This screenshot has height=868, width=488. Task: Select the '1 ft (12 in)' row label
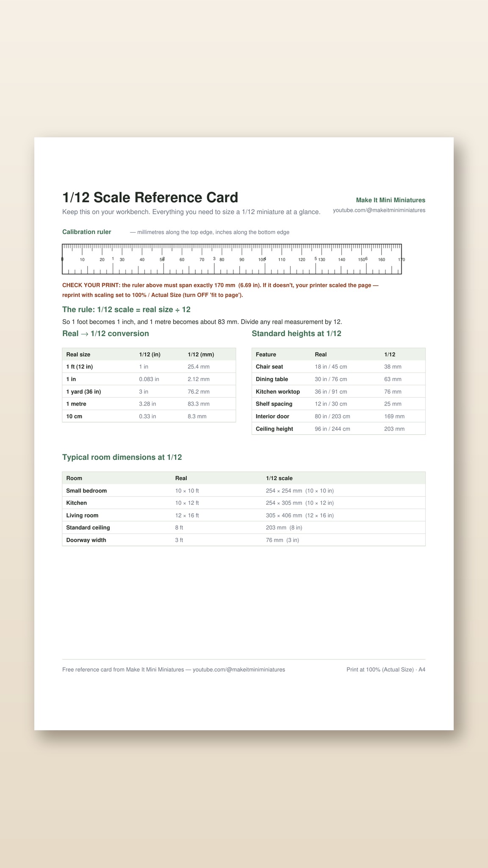point(80,367)
